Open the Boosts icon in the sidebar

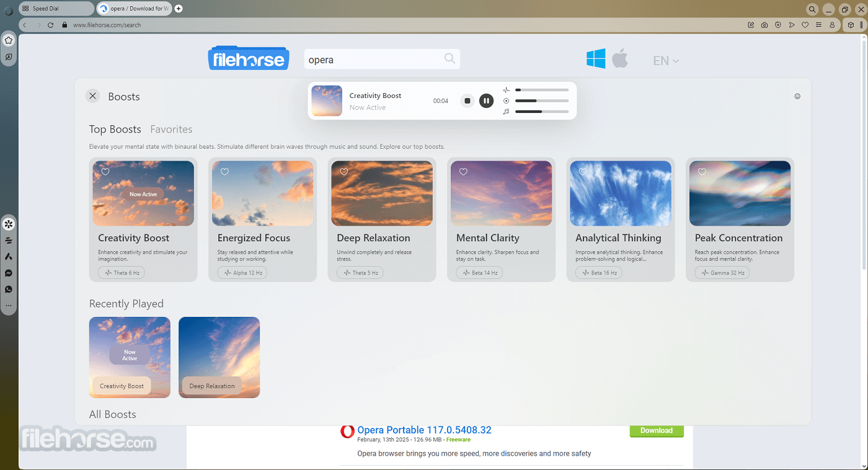click(x=9, y=224)
